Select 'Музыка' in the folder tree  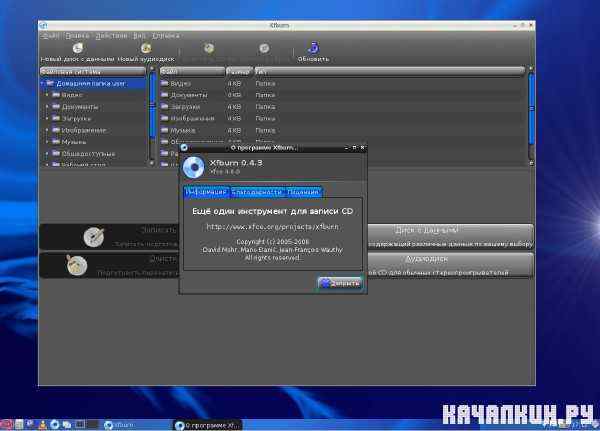click(x=73, y=142)
